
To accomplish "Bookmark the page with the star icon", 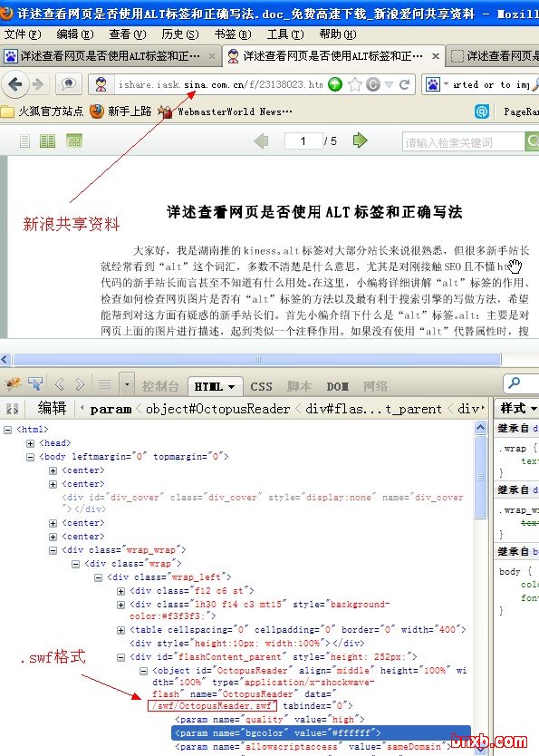I will 355,84.
